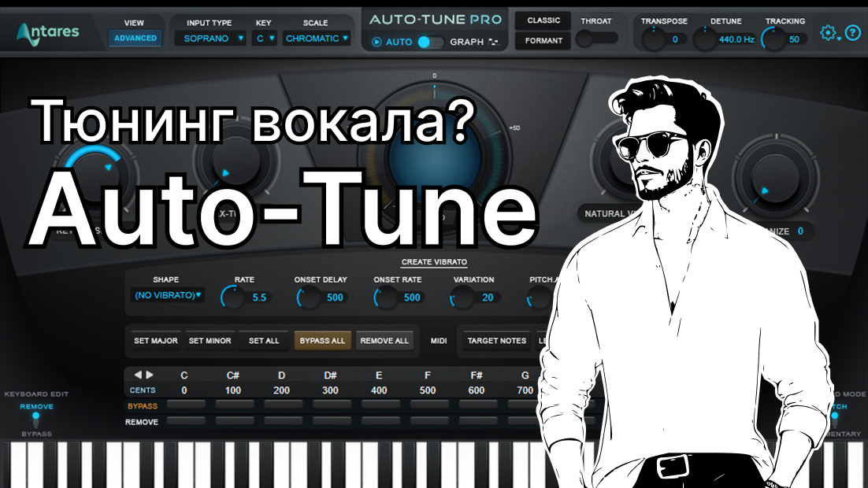Open the settings gear menu

pyautogui.click(x=828, y=33)
